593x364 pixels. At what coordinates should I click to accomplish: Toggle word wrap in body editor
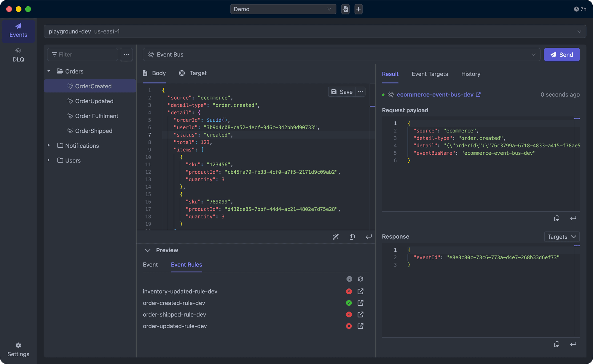coord(369,237)
